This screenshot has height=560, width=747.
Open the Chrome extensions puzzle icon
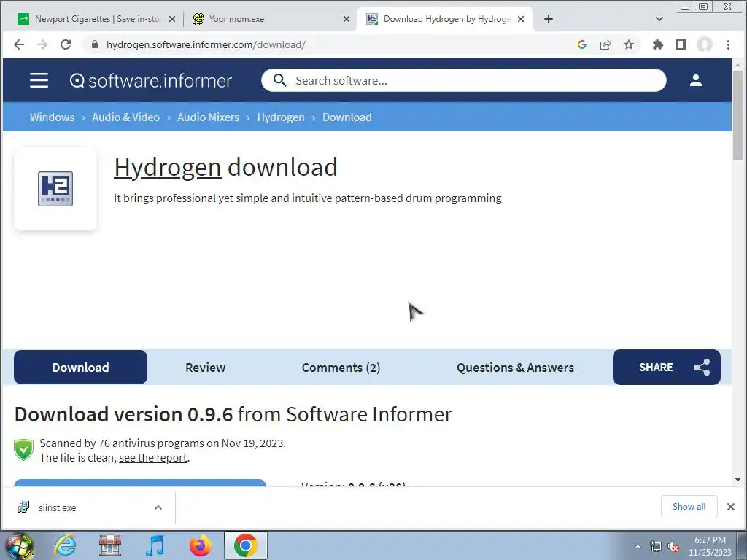point(658,44)
